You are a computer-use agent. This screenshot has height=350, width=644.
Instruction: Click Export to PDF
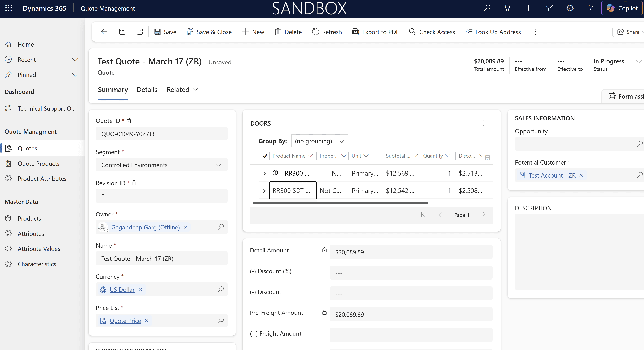pos(376,32)
